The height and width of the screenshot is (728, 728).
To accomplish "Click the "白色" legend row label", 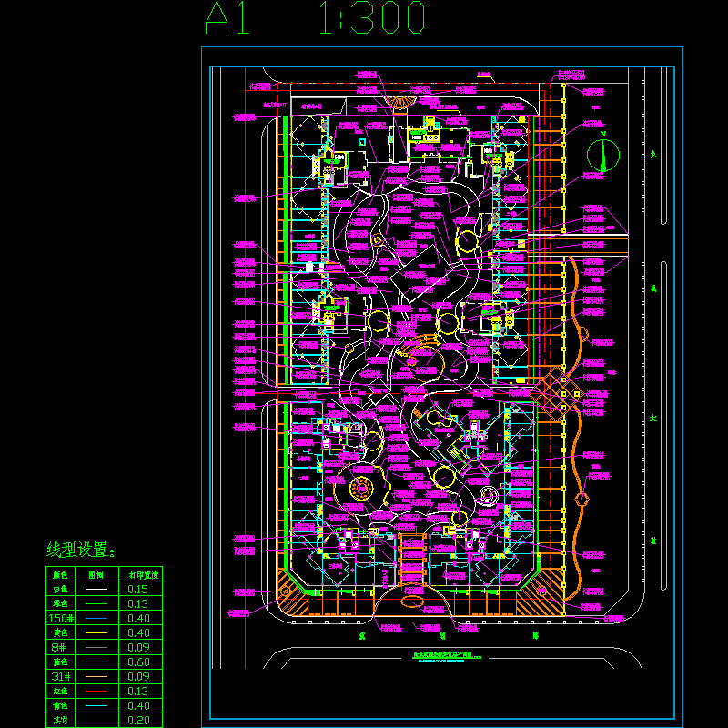I will [60, 589].
